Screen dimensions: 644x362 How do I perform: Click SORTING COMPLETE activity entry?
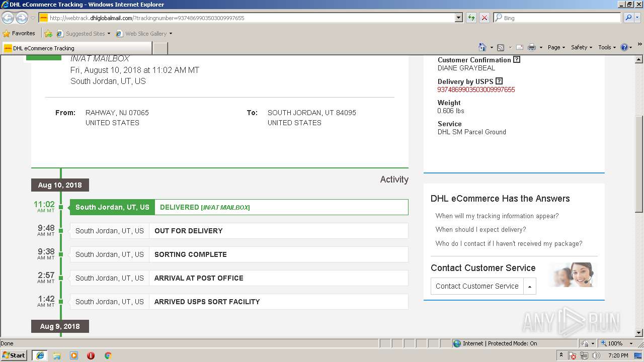[x=239, y=254]
